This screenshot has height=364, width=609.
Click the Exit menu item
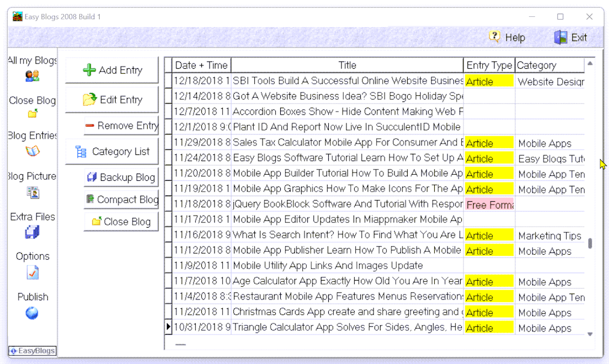coord(570,37)
